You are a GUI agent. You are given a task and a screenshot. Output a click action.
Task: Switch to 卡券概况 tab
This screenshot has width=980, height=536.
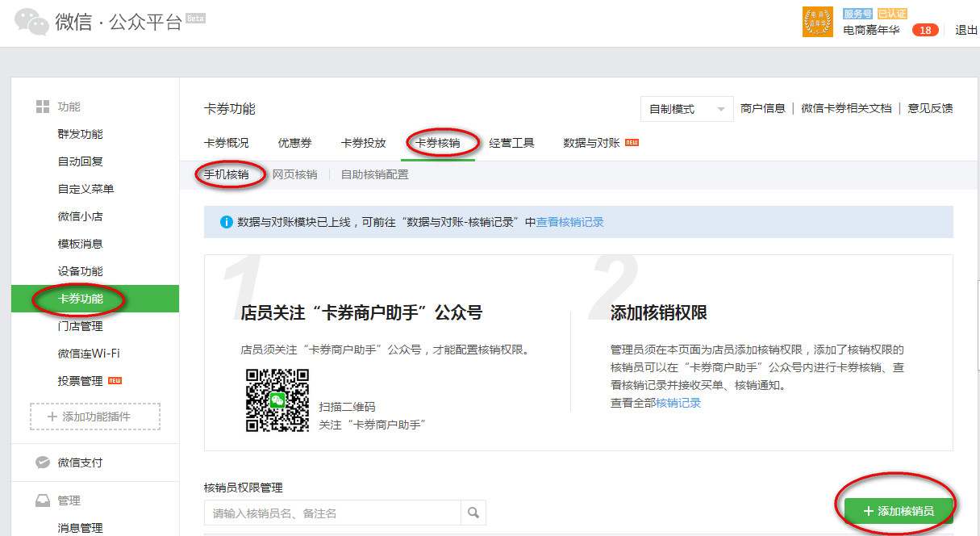coord(227,143)
